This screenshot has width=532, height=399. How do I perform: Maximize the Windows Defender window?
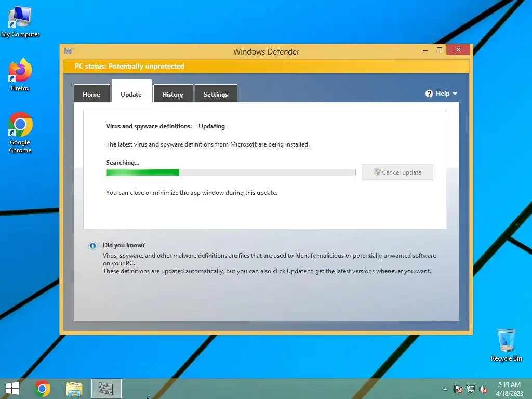click(x=440, y=49)
